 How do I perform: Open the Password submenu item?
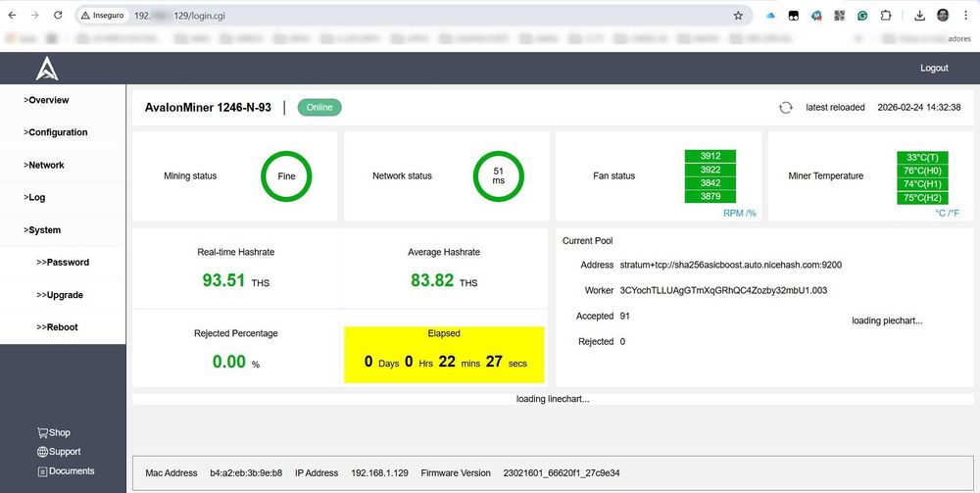[x=63, y=263]
